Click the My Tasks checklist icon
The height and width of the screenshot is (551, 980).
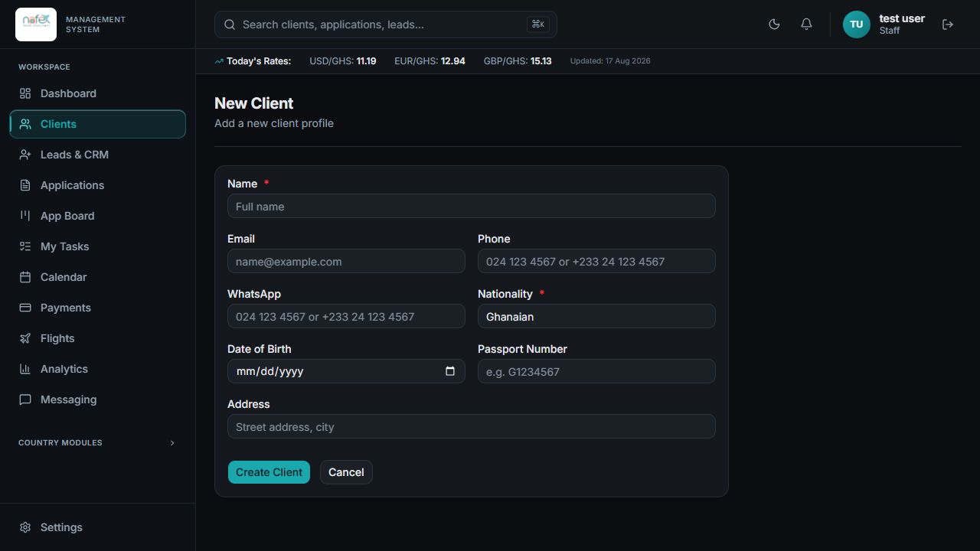coord(25,246)
